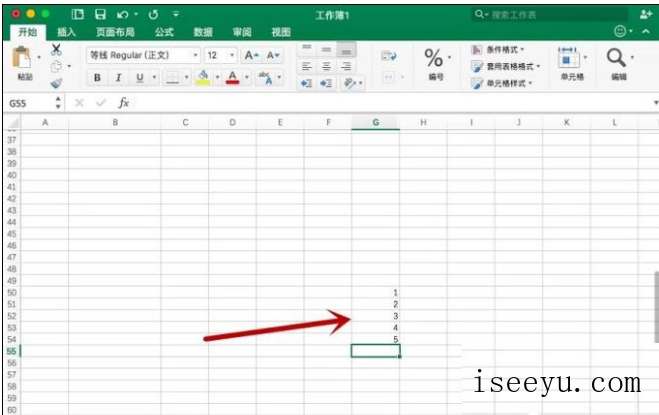Open the Paste options dropdown arrow

click(x=39, y=57)
